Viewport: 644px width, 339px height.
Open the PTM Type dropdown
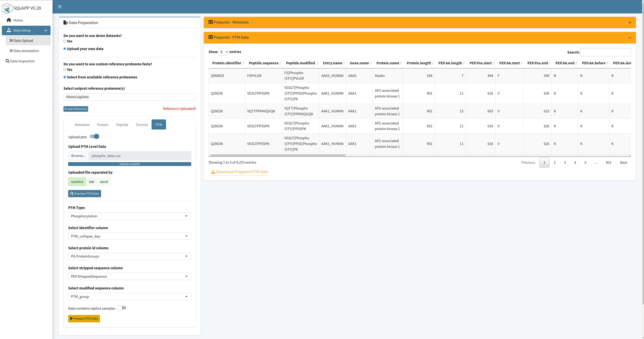click(x=129, y=216)
